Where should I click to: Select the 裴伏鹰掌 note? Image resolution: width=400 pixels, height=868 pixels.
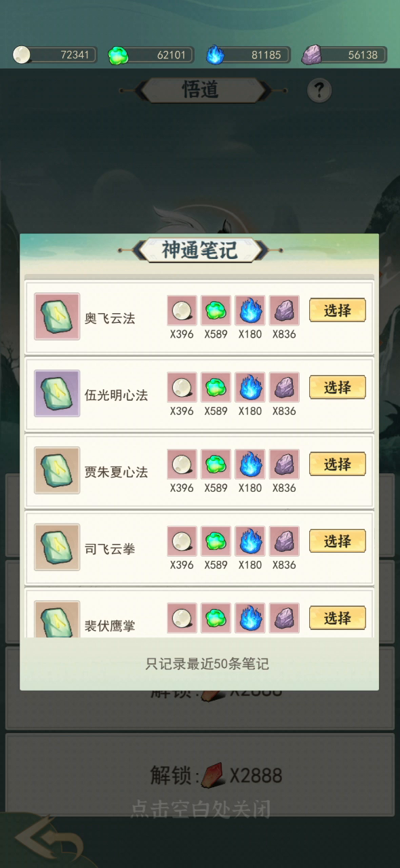[x=338, y=618]
